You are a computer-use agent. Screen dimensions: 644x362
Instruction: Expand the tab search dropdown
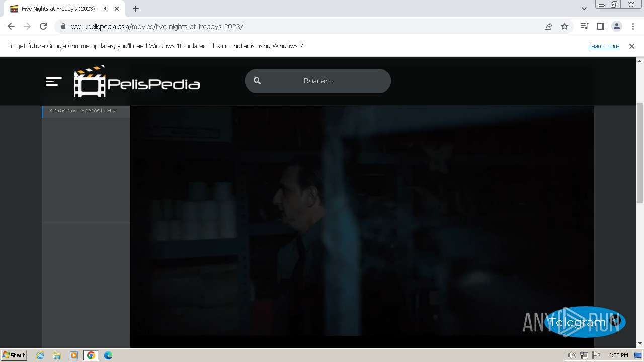click(584, 9)
